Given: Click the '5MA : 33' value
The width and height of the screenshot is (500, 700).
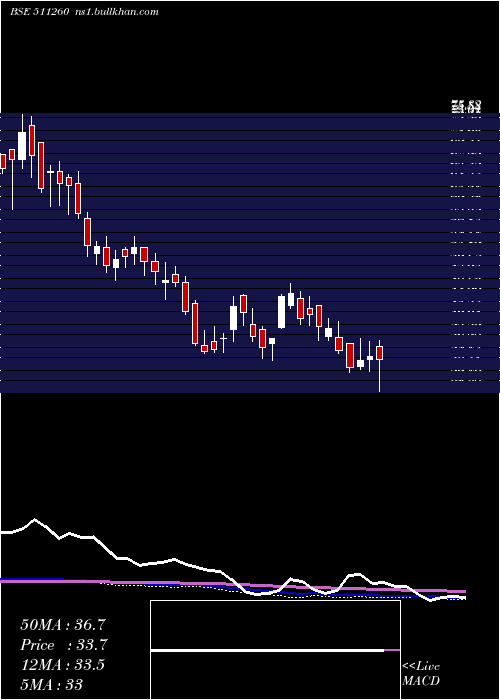Looking at the screenshot, I should pos(51,684).
